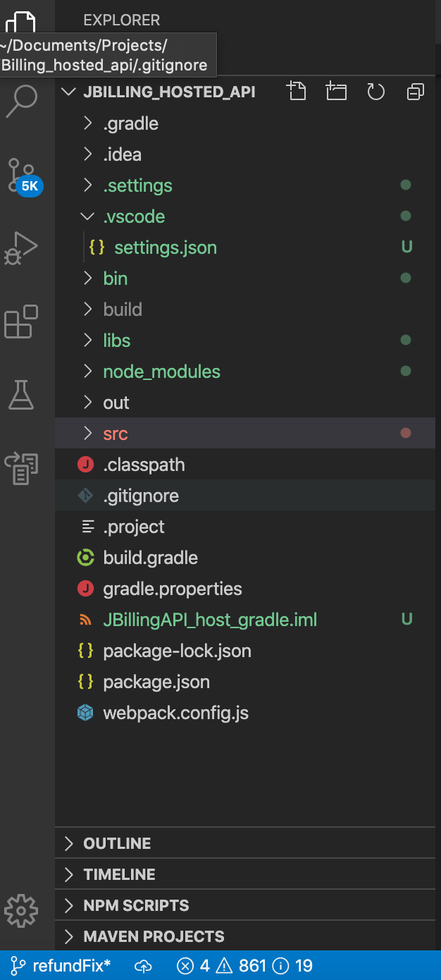
Task: Refresh the explorer file tree
Action: coord(375,91)
